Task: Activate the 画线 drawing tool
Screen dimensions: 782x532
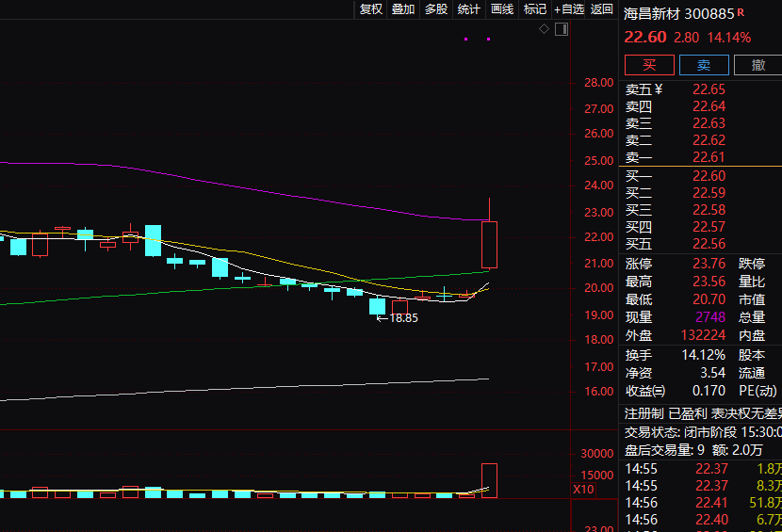Action: pos(501,9)
